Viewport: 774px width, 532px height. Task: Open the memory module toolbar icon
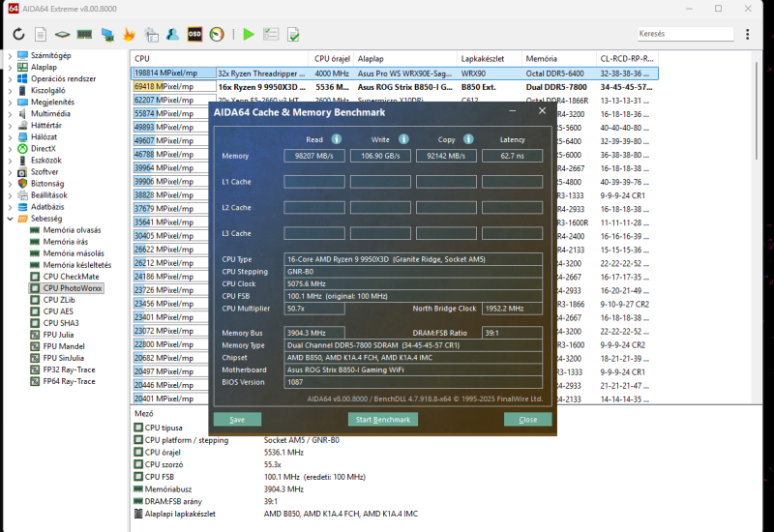click(84, 34)
